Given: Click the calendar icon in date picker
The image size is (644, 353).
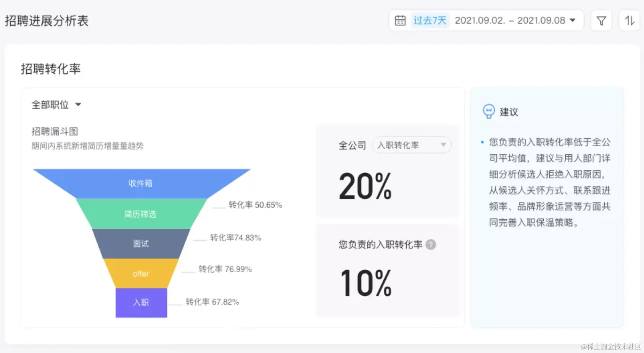Looking at the screenshot, I should (x=400, y=20).
